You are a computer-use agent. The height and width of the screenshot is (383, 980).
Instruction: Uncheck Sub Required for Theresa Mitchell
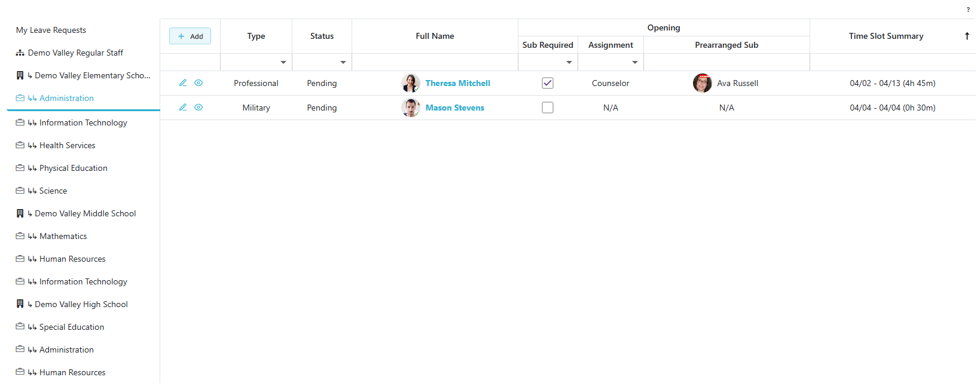[548, 83]
